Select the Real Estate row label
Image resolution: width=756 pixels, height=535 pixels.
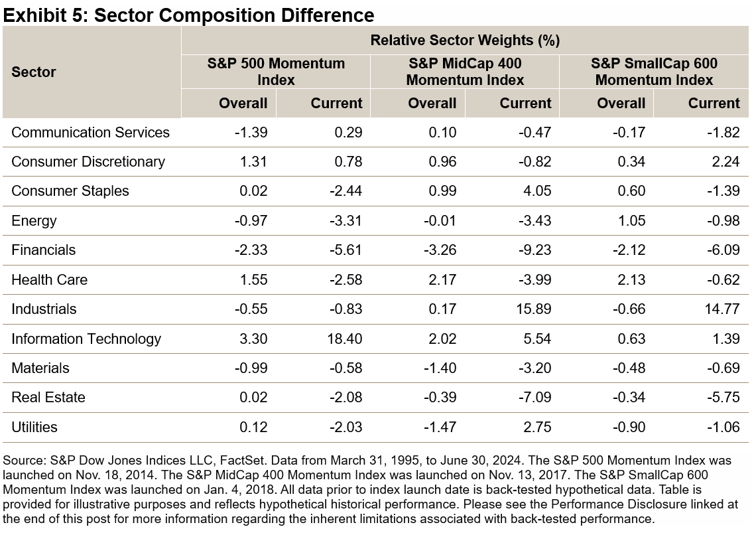(48, 397)
